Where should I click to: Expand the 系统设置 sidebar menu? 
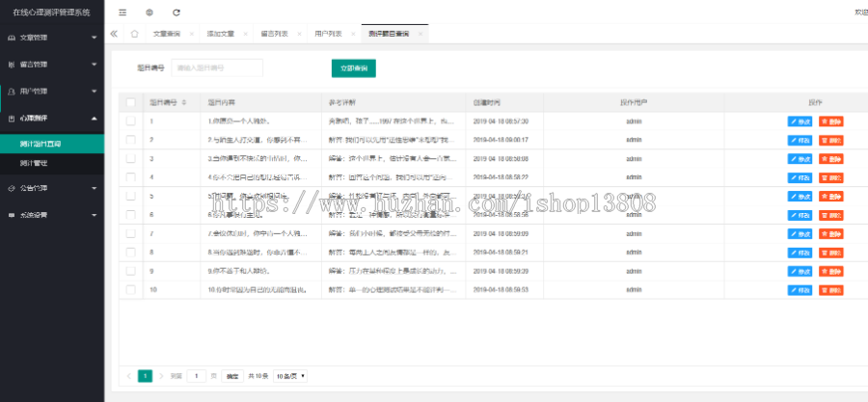click(52, 215)
